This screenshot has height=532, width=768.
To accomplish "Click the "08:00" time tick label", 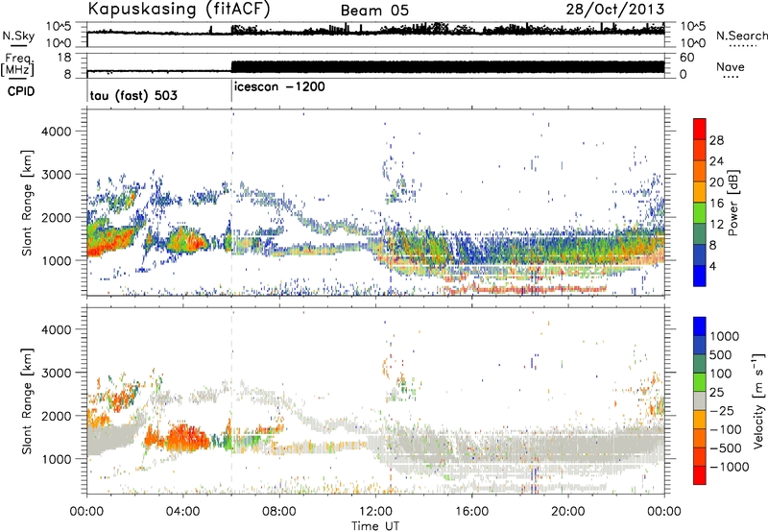I will (278, 512).
